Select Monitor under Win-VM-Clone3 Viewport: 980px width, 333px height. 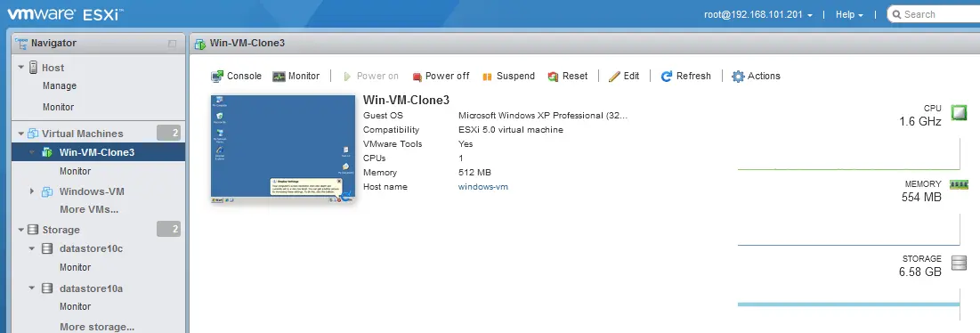(x=75, y=171)
